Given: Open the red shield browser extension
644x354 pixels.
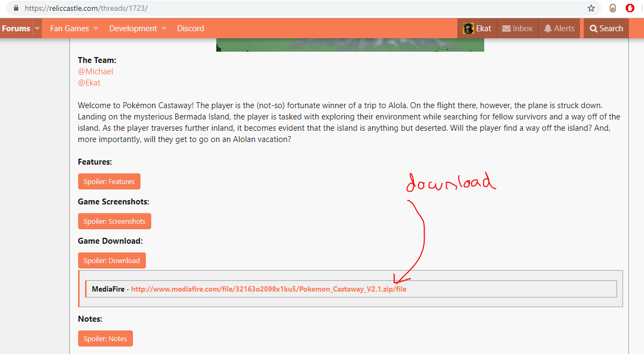Looking at the screenshot, I should point(629,8).
